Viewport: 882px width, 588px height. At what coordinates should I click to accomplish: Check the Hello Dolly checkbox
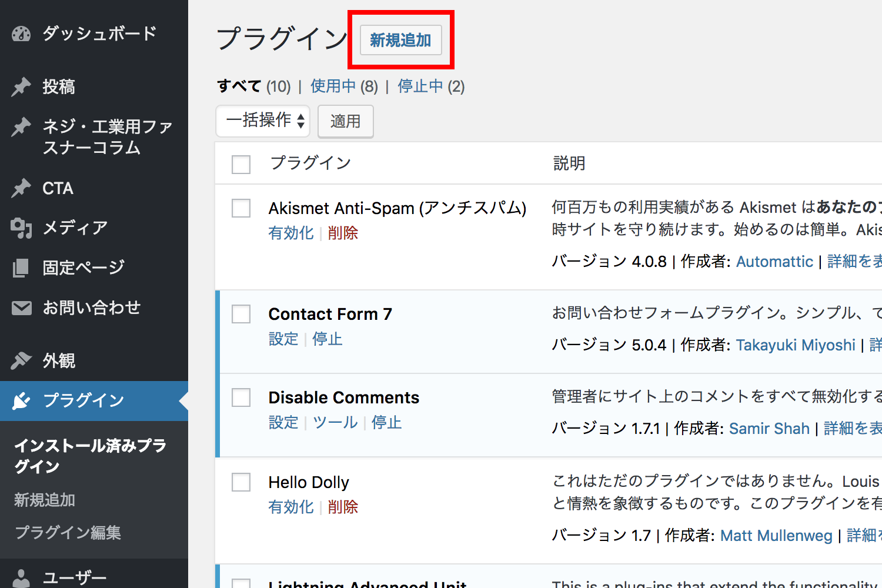coord(241,482)
